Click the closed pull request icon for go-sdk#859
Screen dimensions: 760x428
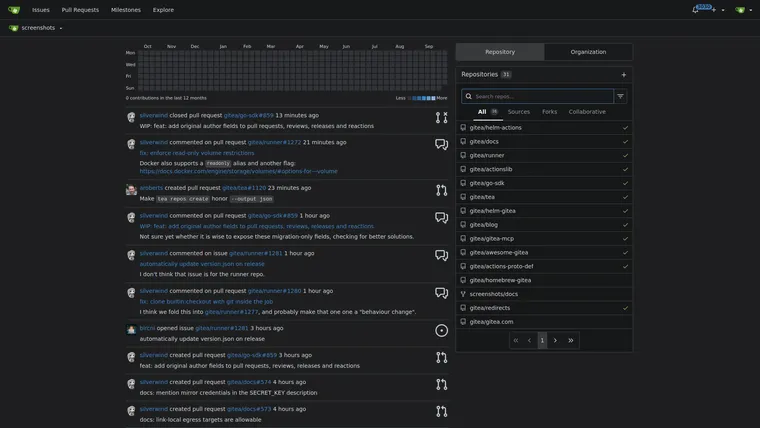point(441,117)
